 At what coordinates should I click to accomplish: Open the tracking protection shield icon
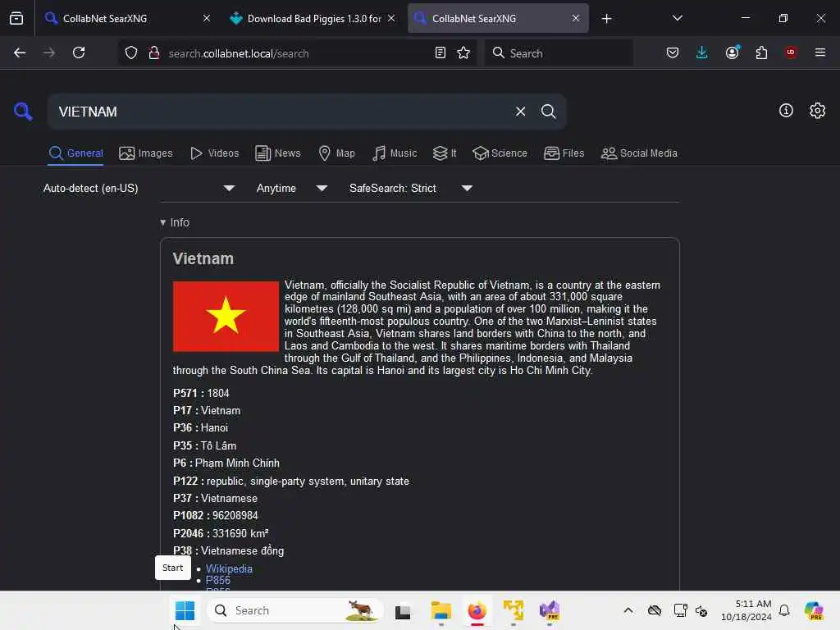tap(131, 53)
